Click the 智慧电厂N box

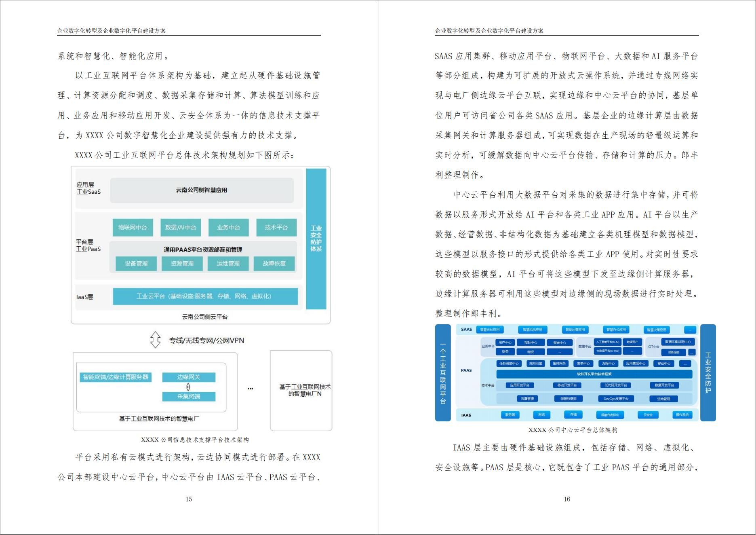pyautogui.click(x=301, y=391)
